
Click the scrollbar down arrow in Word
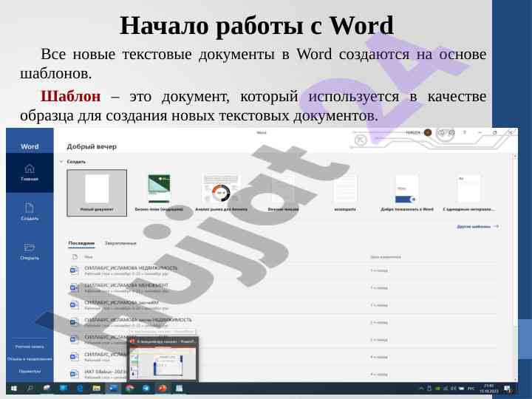(x=515, y=379)
